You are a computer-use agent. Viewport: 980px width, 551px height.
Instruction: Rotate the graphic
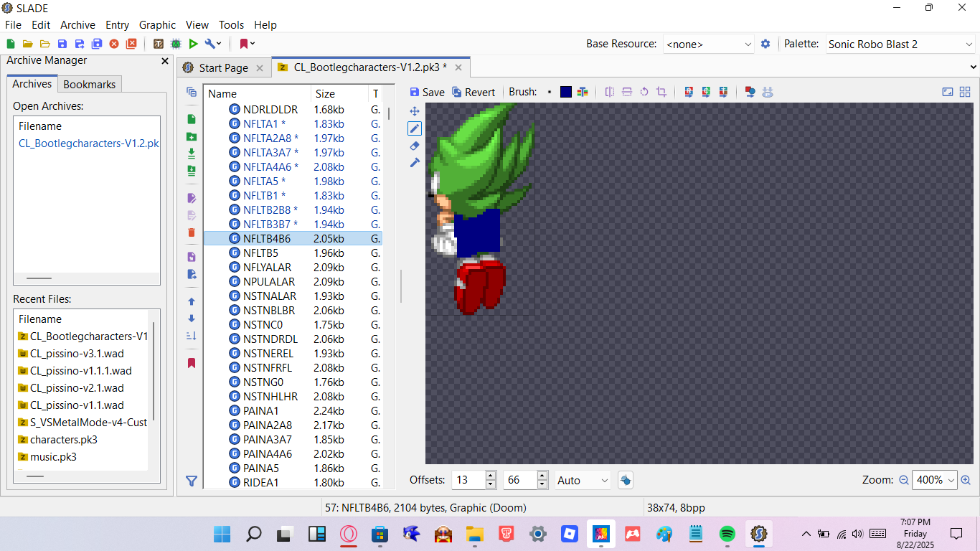click(644, 92)
